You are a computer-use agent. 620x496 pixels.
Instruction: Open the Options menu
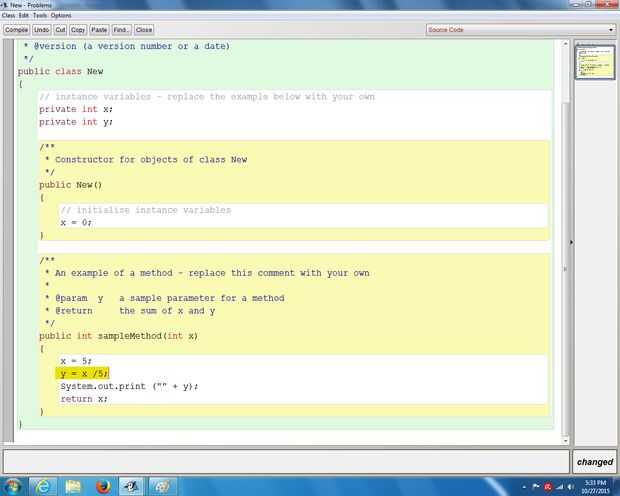61,15
